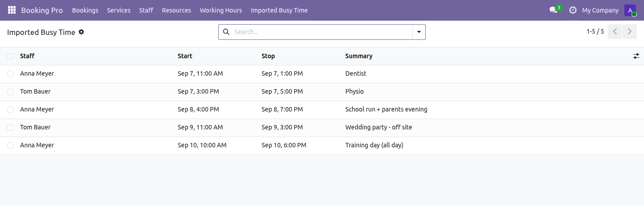Open the user avatar menu
Screen dimensions: 644x206
tap(630, 10)
